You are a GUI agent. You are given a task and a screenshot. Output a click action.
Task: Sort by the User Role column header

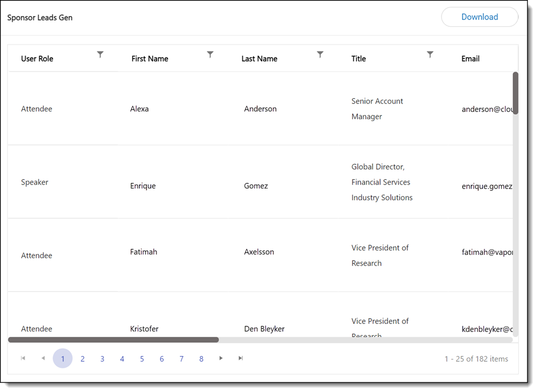point(37,59)
